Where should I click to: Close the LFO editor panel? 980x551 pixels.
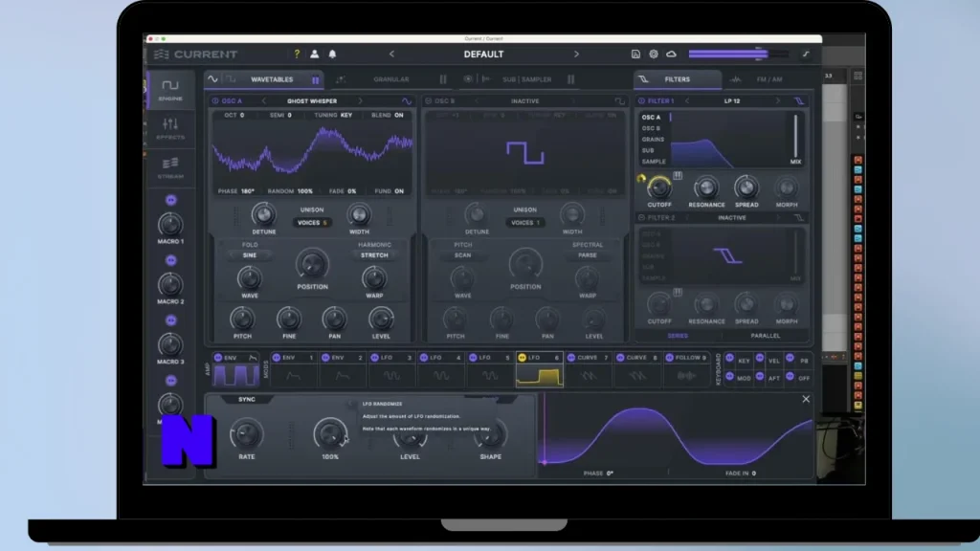(x=806, y=399)
